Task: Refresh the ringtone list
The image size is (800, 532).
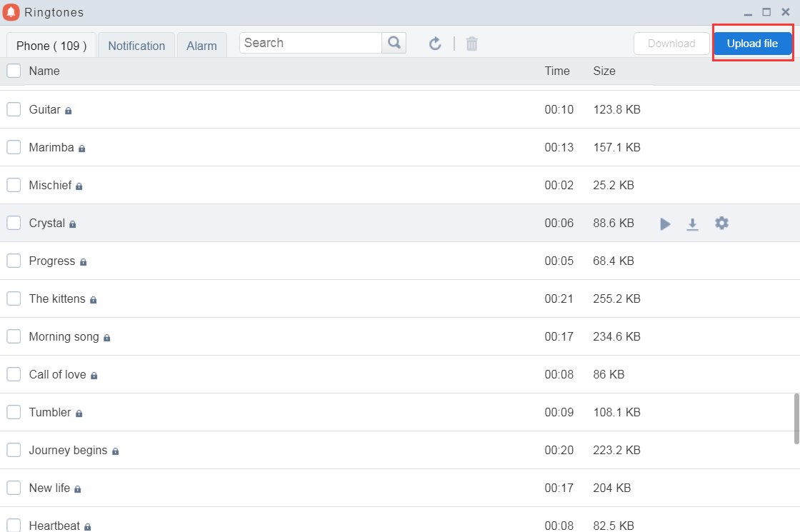Action: [435, 44]
